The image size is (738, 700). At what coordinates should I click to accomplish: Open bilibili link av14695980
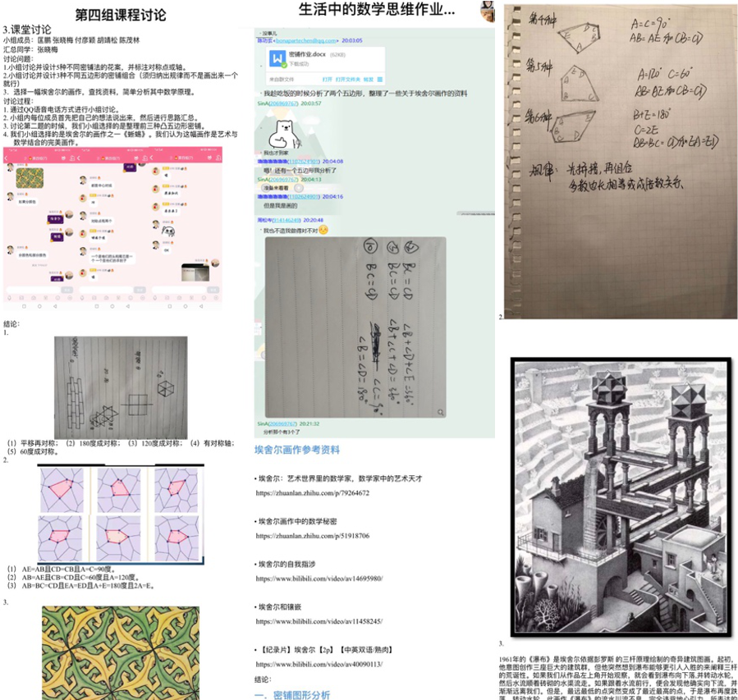pos(319,579)
